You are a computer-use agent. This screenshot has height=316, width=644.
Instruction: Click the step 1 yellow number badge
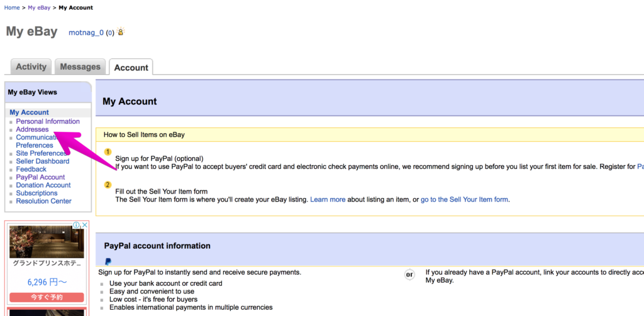[x=108, y=152]
